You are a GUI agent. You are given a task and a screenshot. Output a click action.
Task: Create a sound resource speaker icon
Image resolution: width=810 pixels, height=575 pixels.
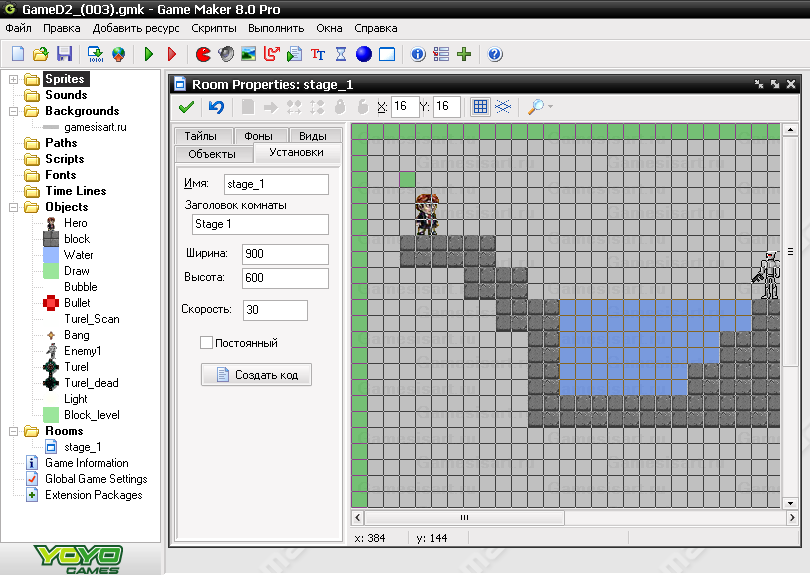coord(226,54)
